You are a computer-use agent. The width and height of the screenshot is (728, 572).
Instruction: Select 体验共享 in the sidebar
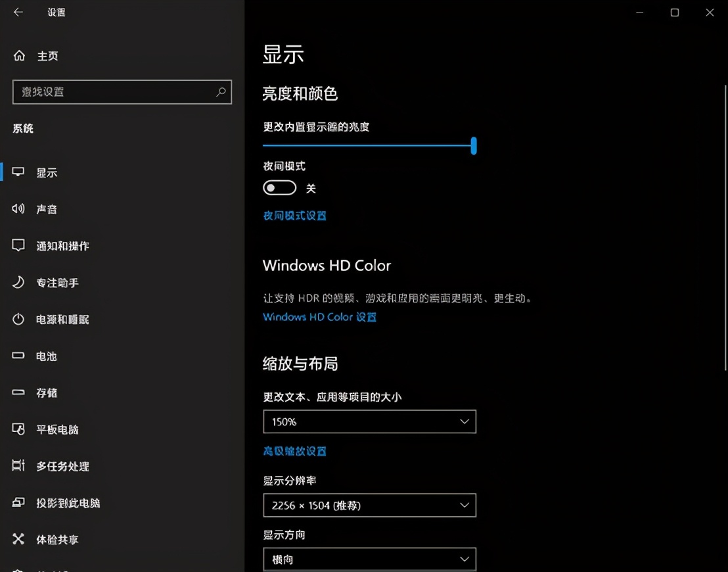pos(56,540)
